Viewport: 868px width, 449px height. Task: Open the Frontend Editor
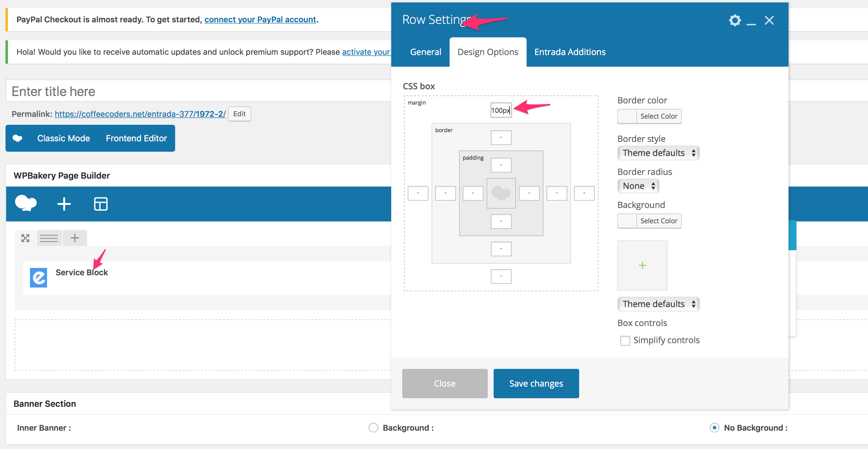(x=136, y=138)
